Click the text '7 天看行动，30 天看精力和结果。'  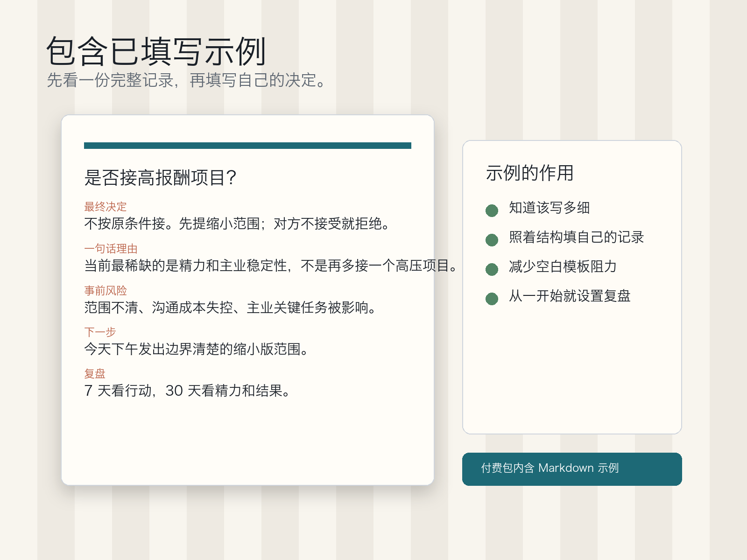[188, 390]
